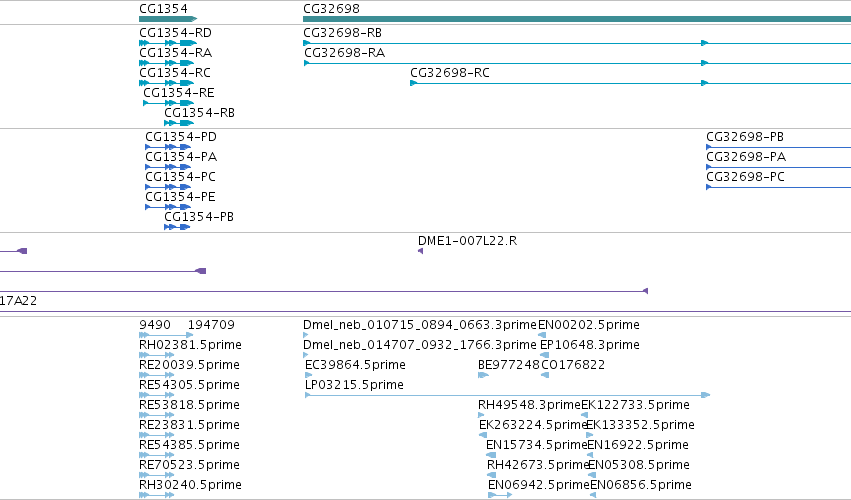Click EST RE54305.5prime
The width and height of the screenshot is (851, 500).
click(x=189, y=385)
